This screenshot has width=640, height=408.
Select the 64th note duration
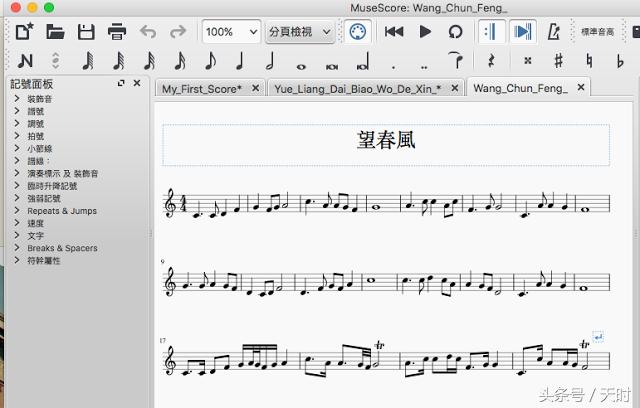(x=118, y=61)
